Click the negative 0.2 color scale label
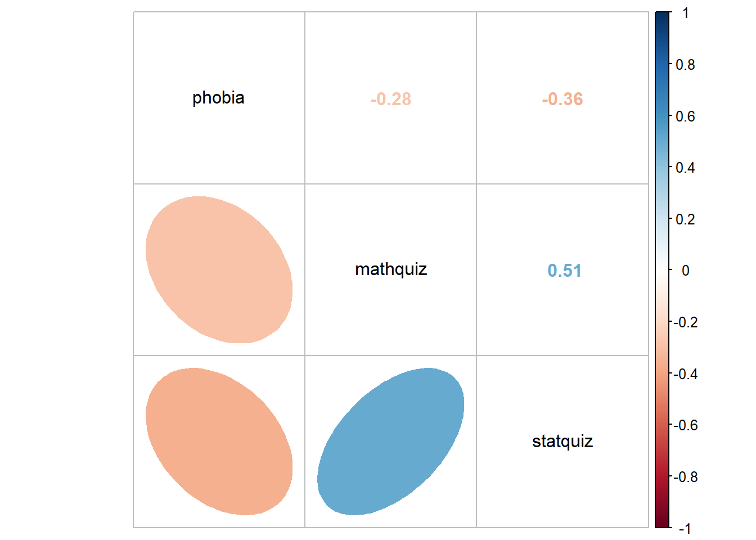The width and height of the screenshot is (756, 540). [686, 322]
